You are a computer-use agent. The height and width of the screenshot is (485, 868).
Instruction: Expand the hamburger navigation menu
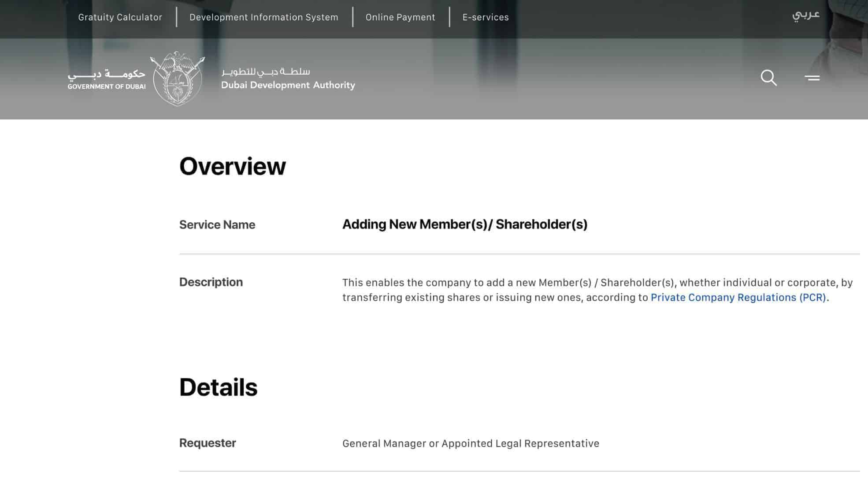coord(812,78)
